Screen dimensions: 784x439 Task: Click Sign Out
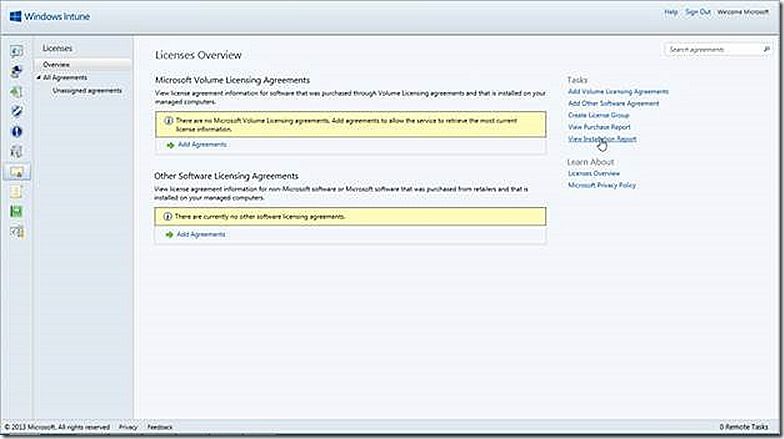[698, 12]
